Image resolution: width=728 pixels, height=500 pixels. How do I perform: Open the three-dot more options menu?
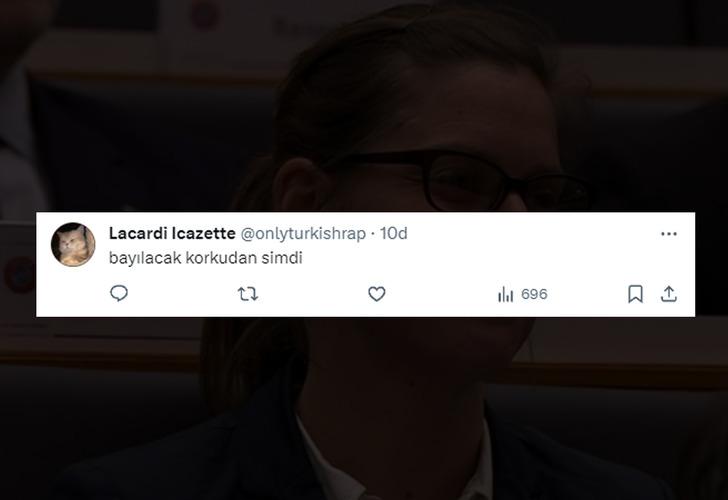click(669, 234)
